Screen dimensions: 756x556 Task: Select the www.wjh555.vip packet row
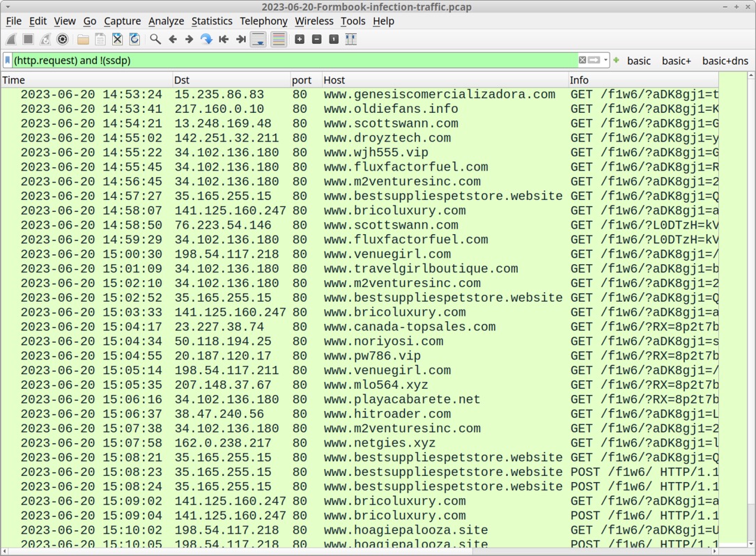coord(360,153)
